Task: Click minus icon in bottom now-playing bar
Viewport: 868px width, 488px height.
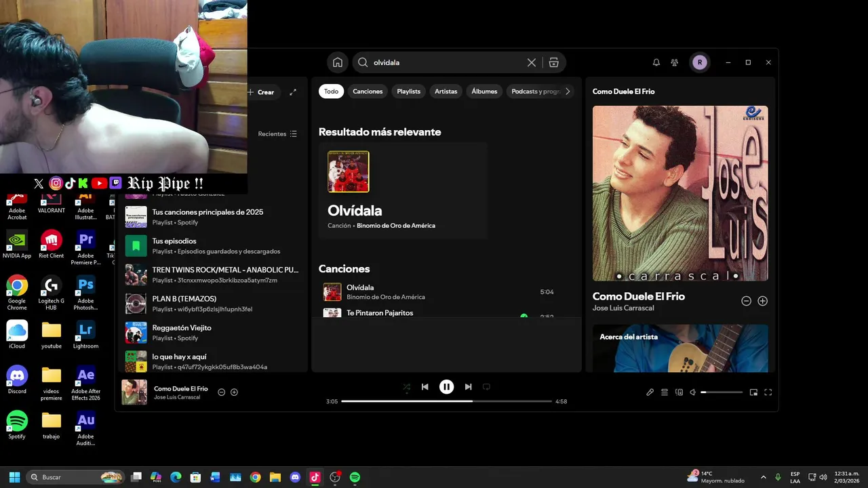Action: point(221,392)
